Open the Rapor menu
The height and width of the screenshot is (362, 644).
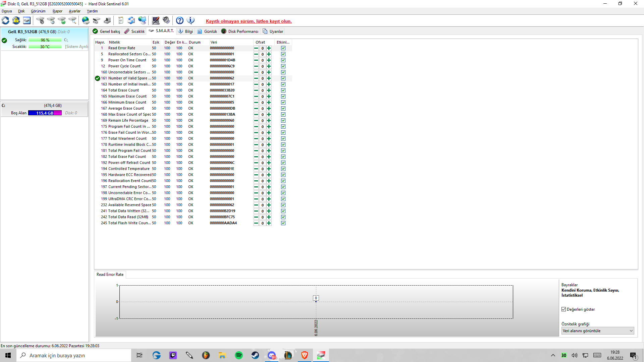pos(57,11)
